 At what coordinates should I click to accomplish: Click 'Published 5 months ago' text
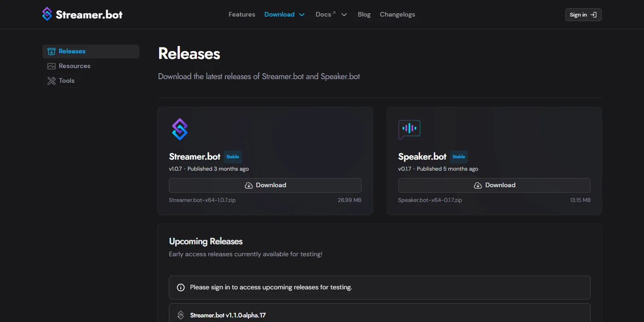[448, 169]
